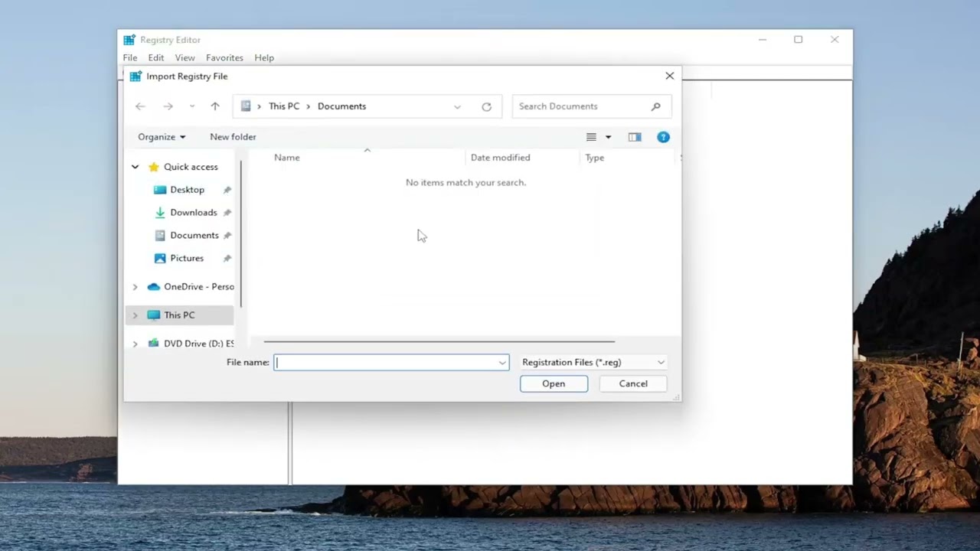Viewport: 980px width, 551px height.
Task: Select This PC in the address path
Action: (284, 106)
